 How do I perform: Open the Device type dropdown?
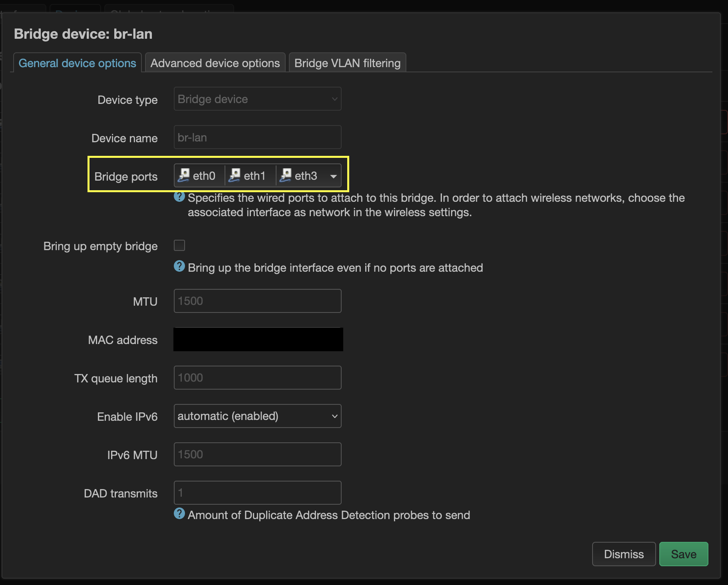point(258,99)
